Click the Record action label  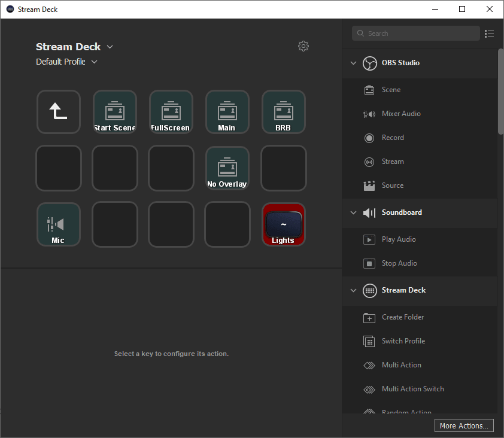[393, 138]
